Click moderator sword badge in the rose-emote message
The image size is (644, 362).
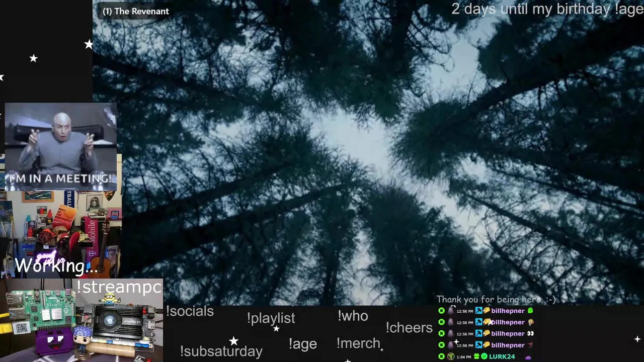pos(479,345)
